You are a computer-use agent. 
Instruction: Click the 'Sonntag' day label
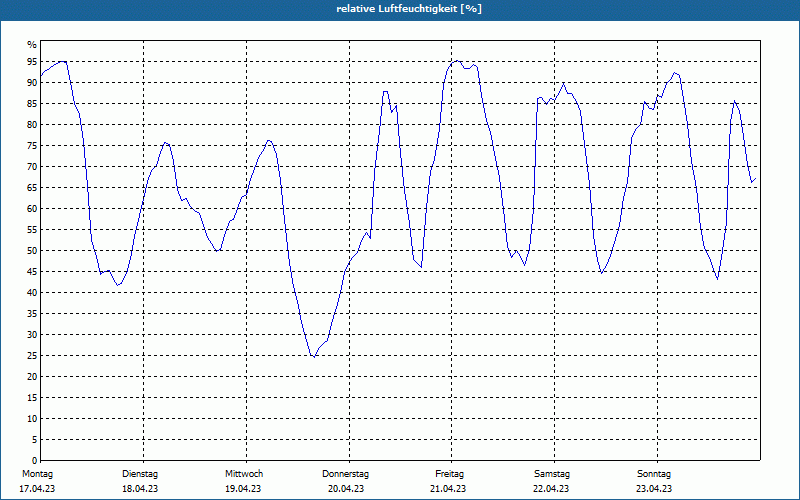click(654, 474)
